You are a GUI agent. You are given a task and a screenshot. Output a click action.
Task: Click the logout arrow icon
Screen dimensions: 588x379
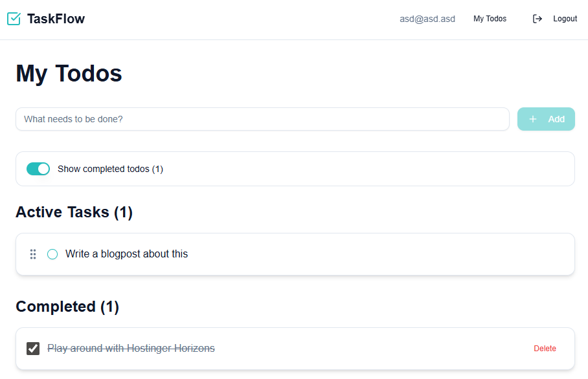(x=537, y=19)
